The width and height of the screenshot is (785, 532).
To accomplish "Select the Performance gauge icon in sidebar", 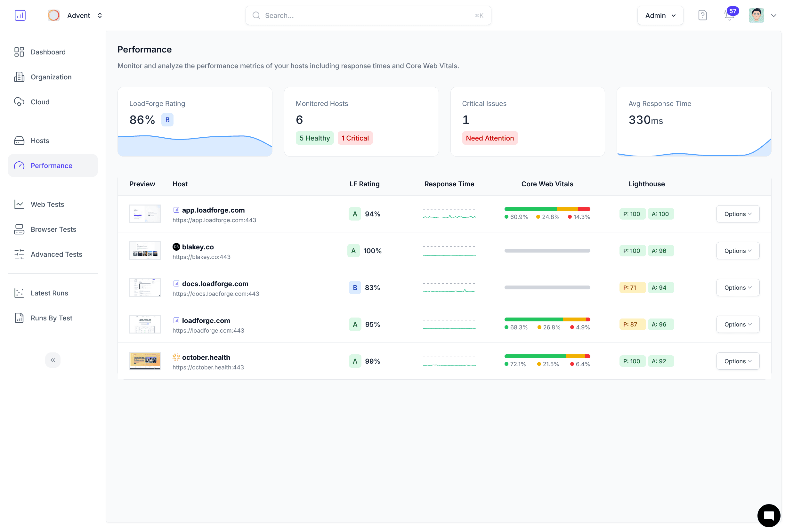I will coord(19,165).
